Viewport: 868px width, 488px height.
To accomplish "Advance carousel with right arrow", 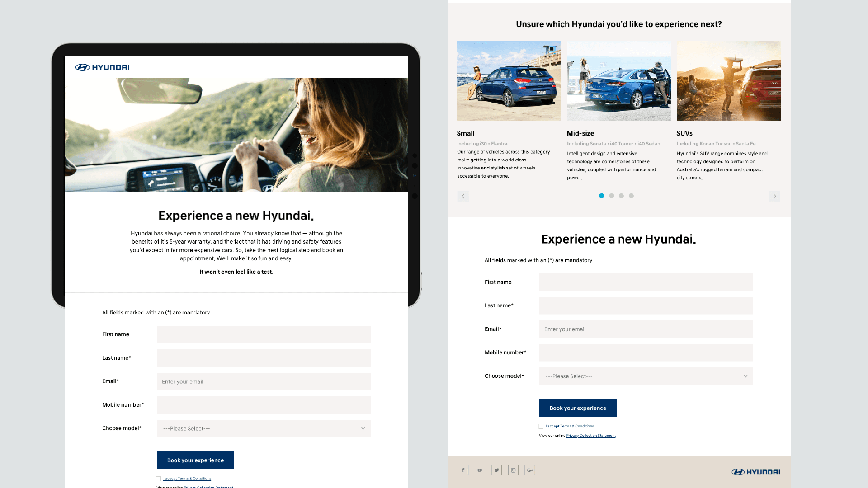I will pyautogui.click(x=774, y=196).
